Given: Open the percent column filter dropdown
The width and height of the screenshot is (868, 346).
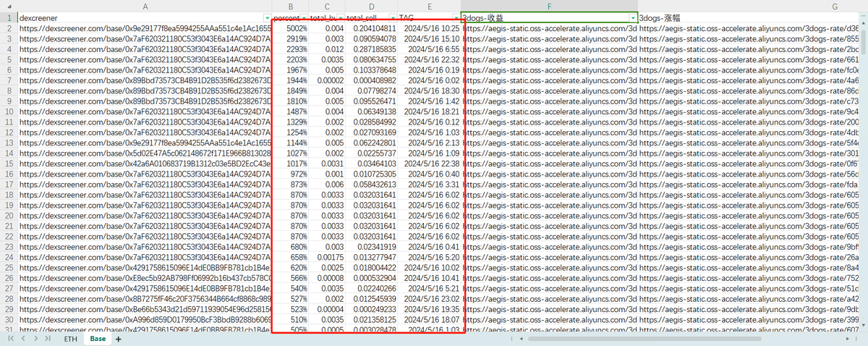Looking at the screenshot, I should pyautogui.click(x=304, y=17).
